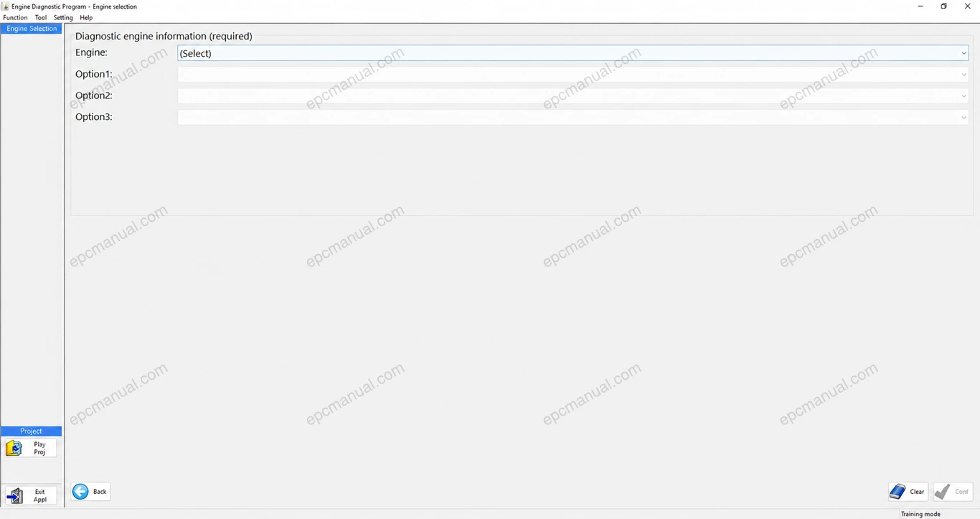Click the 'Option3:' label
This screenshot has width=980, height=519.
(x=94, y=117)
